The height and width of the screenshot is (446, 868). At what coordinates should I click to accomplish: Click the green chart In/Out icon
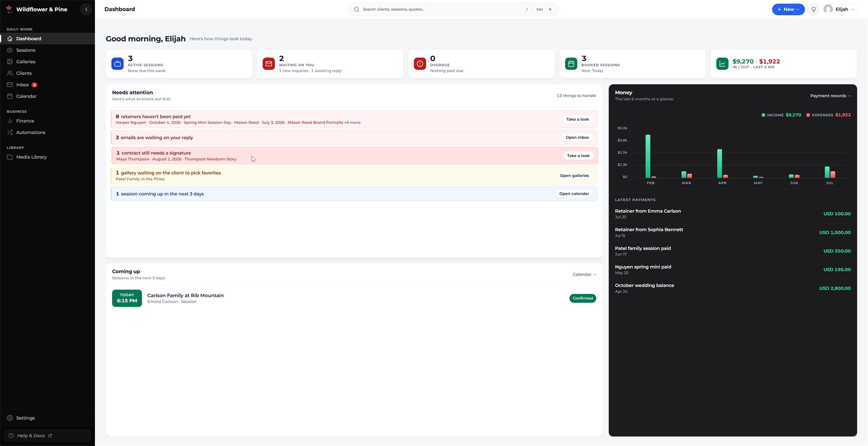coord(722,64)
